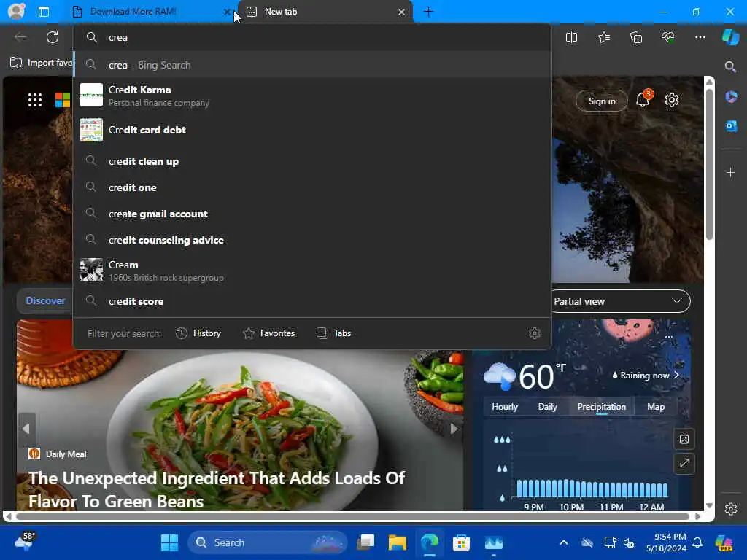Screen dimensions: 747x560
Task: Click the Microsoft logo on page
Action: 63,100
